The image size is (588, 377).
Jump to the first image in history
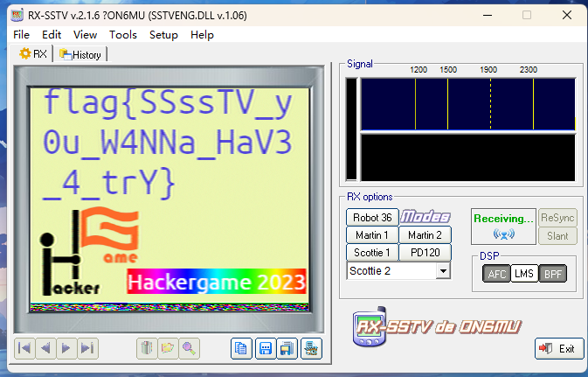point(24,348)
